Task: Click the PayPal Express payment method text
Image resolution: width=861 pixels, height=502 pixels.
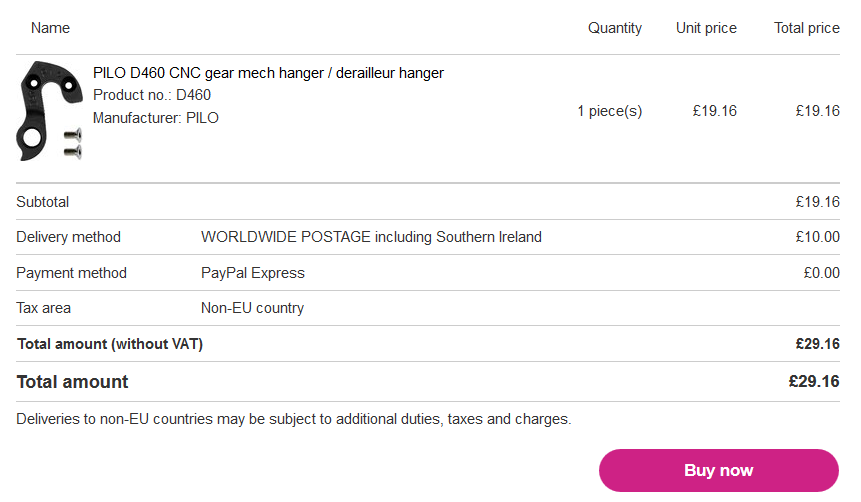Action: tap(253, 273)
